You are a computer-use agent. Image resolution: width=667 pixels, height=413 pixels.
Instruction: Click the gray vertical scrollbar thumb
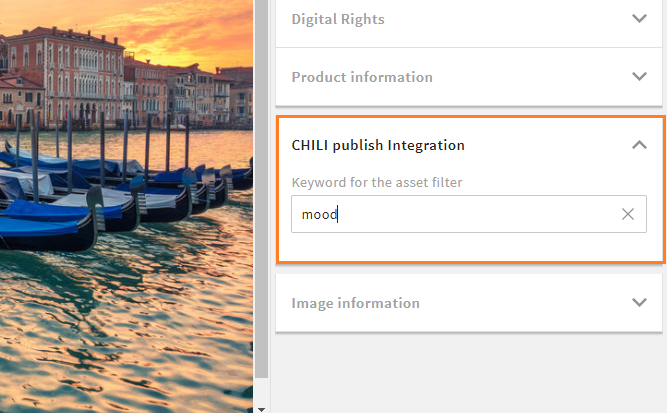(x=262, y=188)
